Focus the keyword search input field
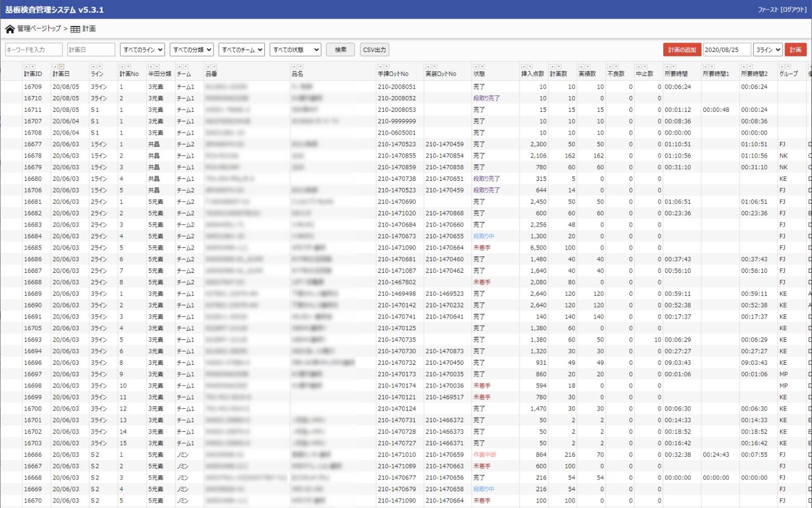 [33, 50]
